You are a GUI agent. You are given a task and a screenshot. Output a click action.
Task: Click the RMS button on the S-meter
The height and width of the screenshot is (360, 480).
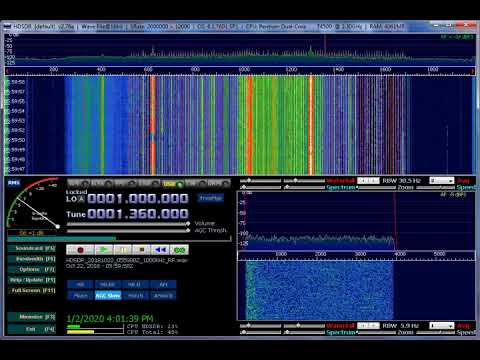tap(14, 183)
